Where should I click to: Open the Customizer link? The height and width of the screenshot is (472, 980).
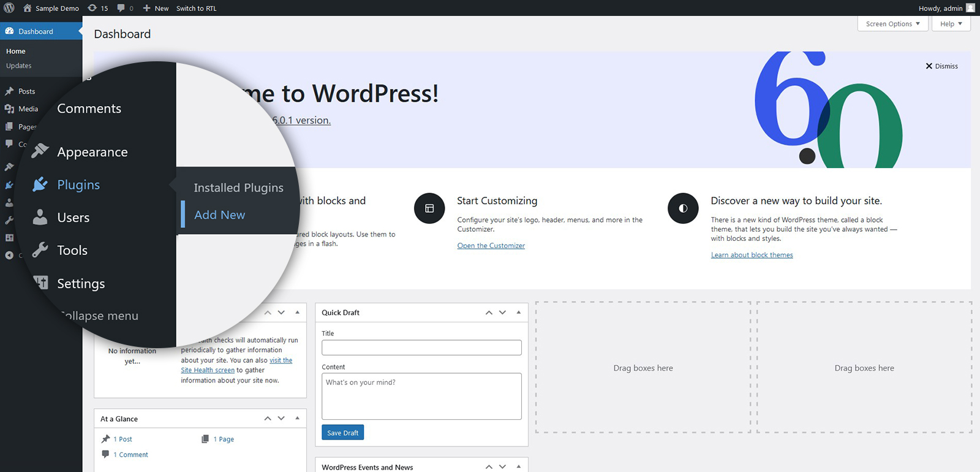(x=491, y=246)
